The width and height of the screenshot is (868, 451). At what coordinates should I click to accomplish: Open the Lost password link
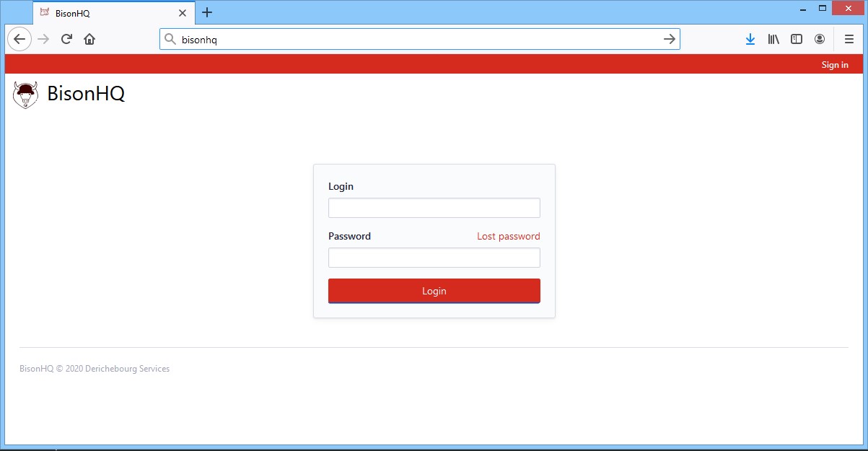pos(508,237)
